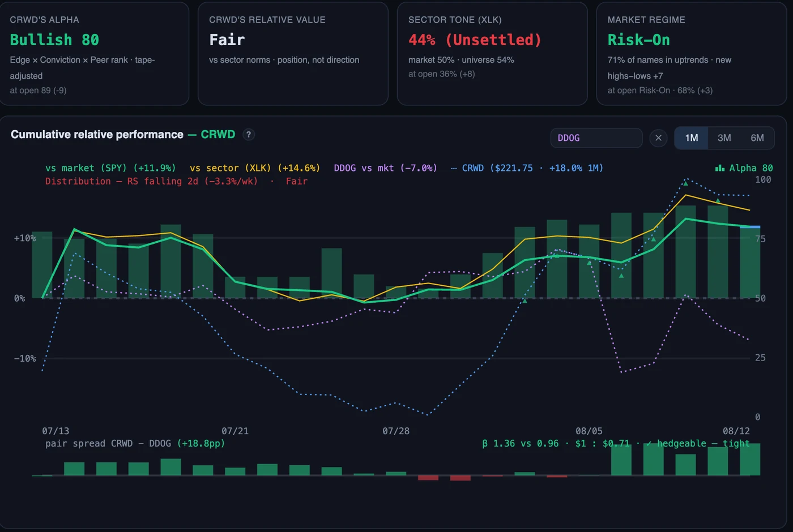
Task: Switch the chart range to 1M
Action: [691, 138]
